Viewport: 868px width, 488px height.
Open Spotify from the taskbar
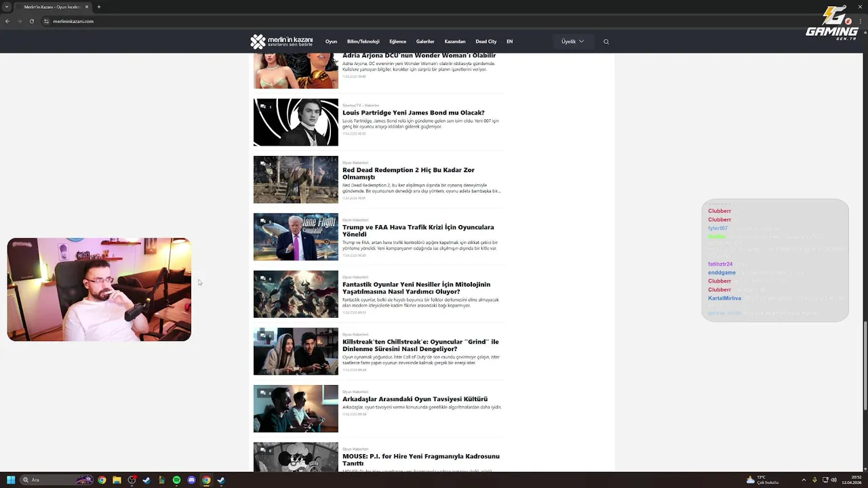point(176,480)
